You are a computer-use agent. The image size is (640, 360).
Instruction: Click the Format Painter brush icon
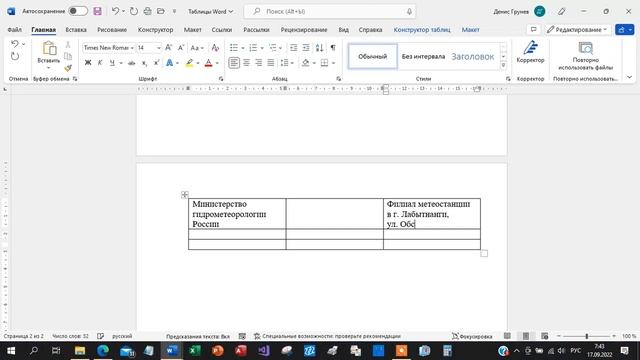tap(68, 68)
